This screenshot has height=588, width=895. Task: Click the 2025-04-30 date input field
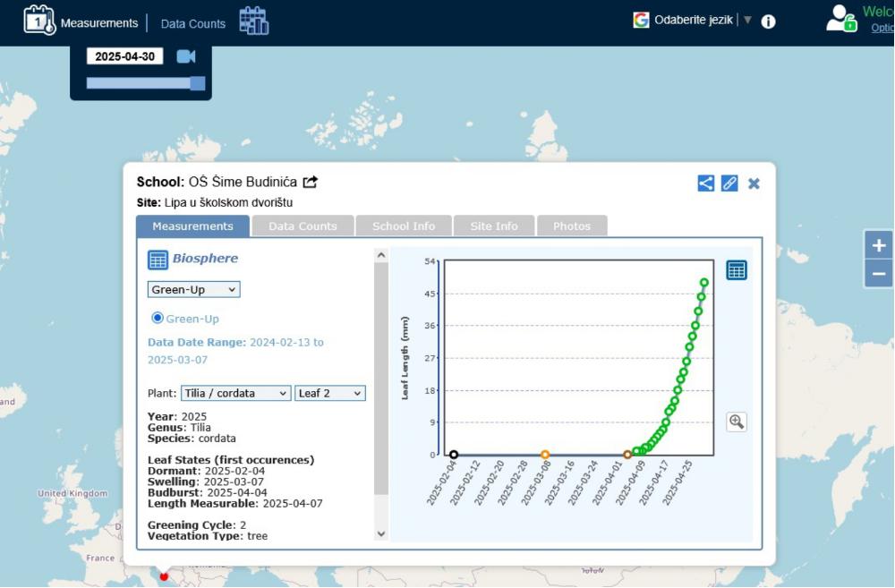coord(124,56)
